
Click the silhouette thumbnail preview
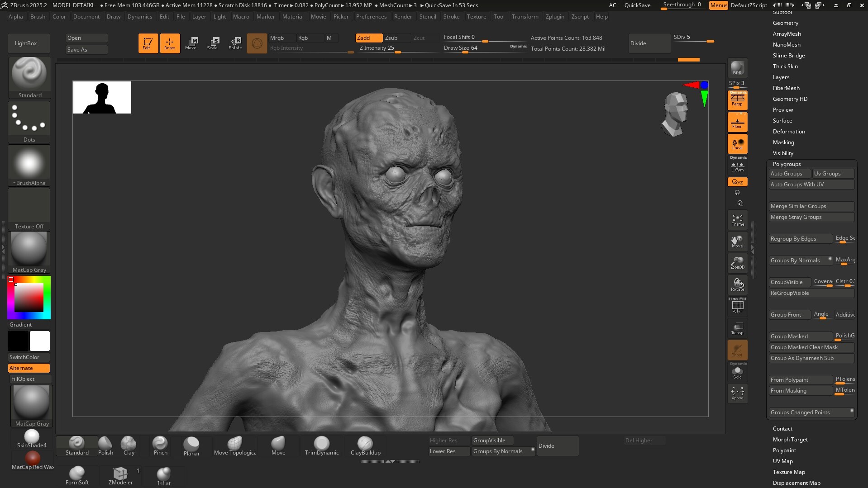(102, 98)
